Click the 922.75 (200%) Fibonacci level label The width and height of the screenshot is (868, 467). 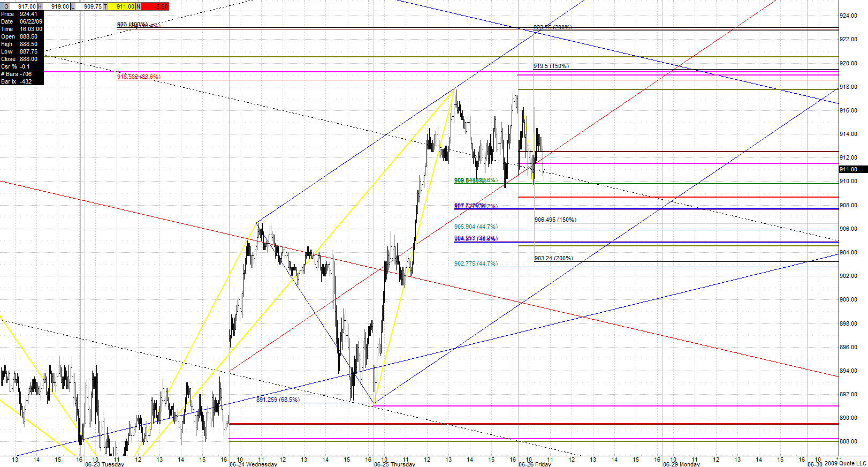pyautogui.click(x=553, y=27)
